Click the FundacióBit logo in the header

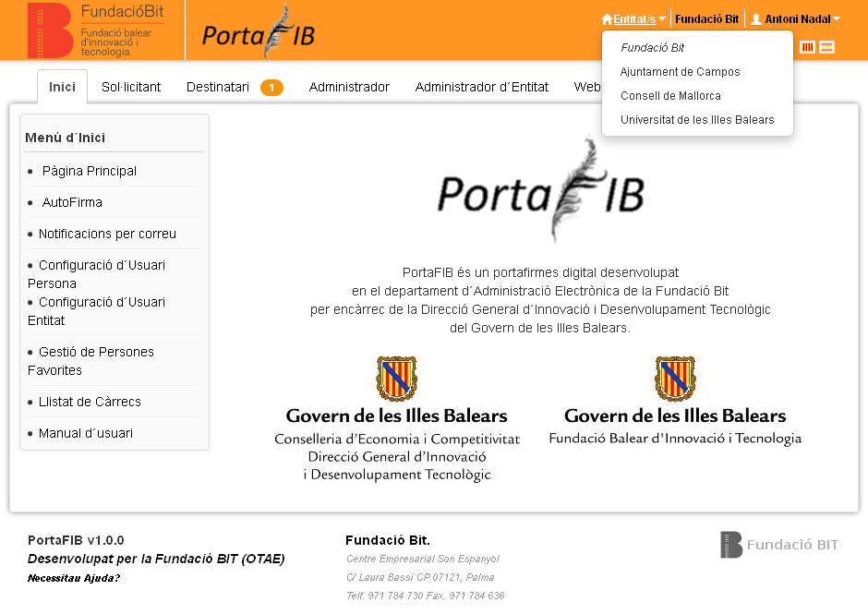pyautogui.click(x=96, y=30)
